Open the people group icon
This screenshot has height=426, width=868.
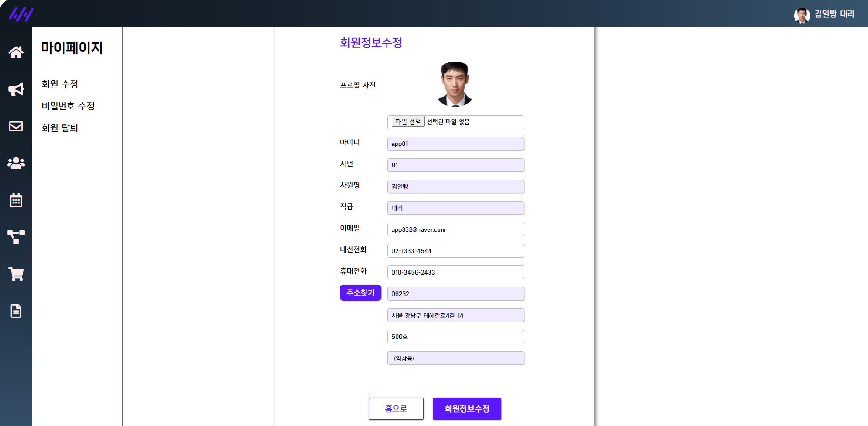click(16, 163)
